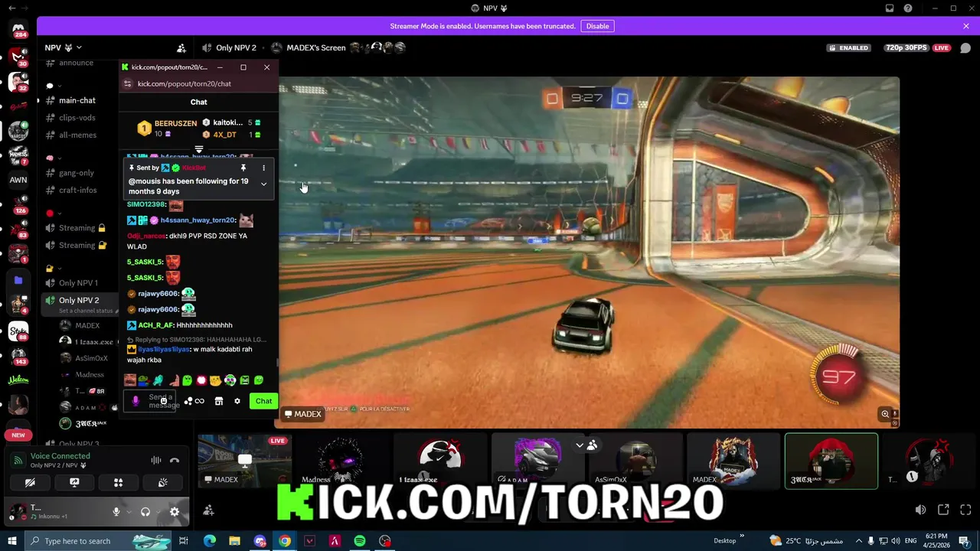Collapse the Kick leaderboard handle
The width and height of the screenshot is (980, 551).
point(198,149)
